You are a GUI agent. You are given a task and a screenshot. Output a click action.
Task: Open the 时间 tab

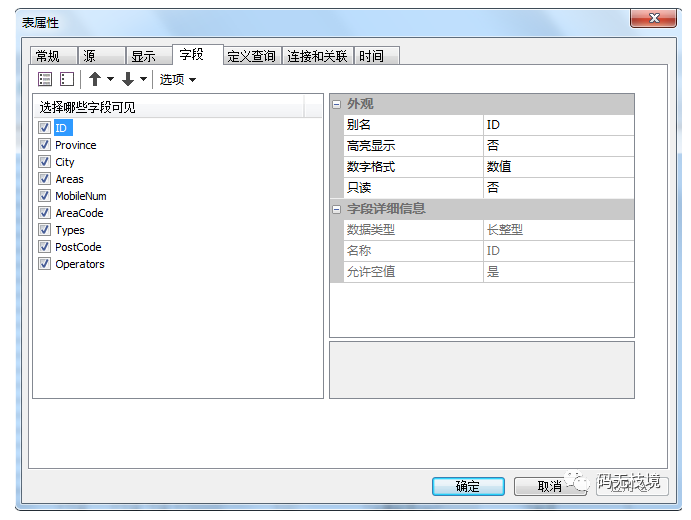[377, 56]
